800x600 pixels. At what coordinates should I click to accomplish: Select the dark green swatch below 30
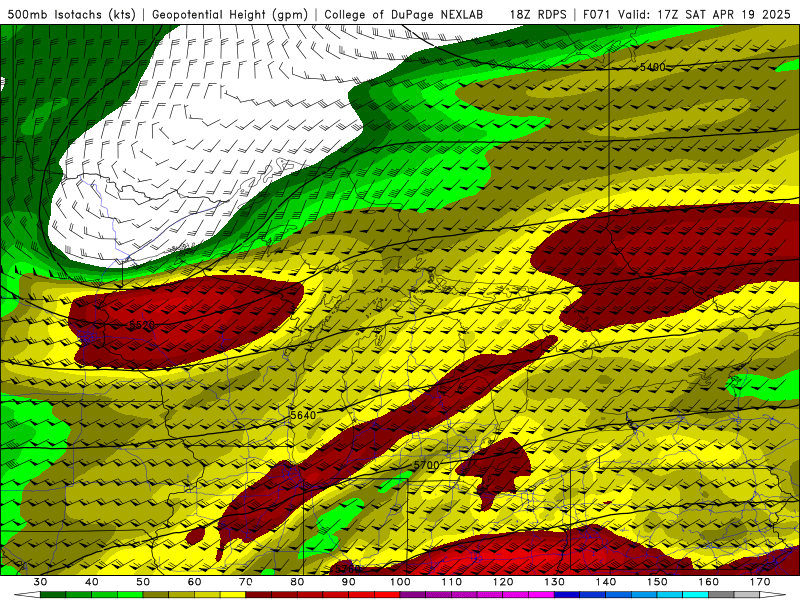pyautogui.click(x=53, y=595)
